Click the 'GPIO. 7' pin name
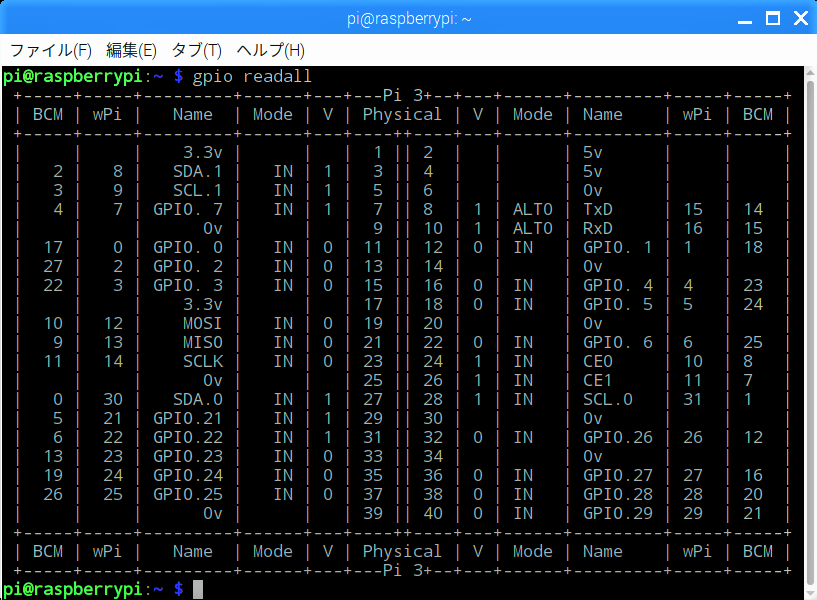This screenshot has height=600, width=817. pyautogui.click(x=188, y=209)
